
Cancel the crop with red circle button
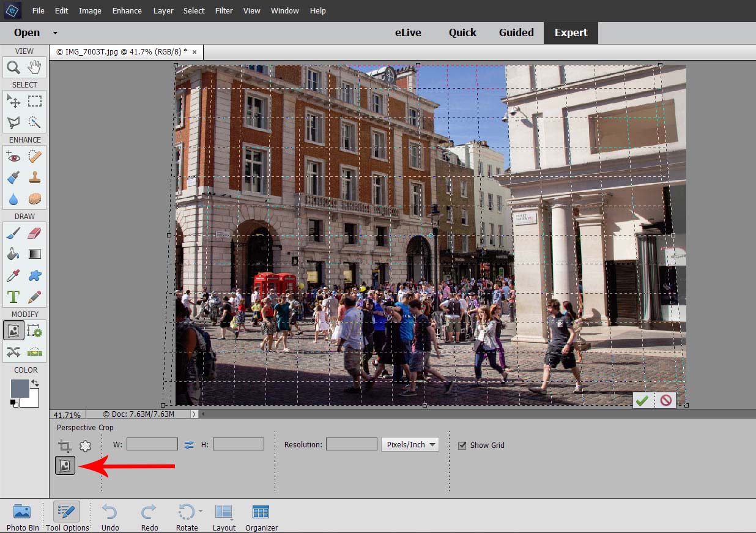click(x=665, y=401)
